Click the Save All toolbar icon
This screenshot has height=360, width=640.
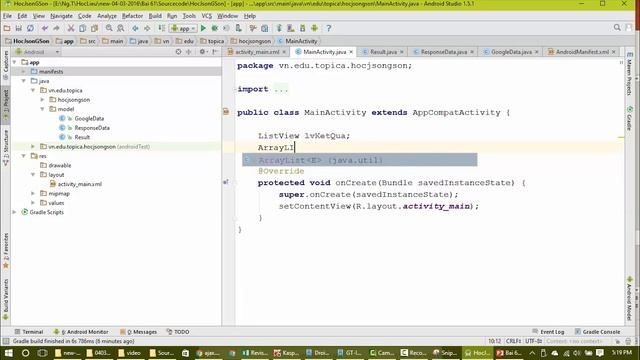[19, 28]
